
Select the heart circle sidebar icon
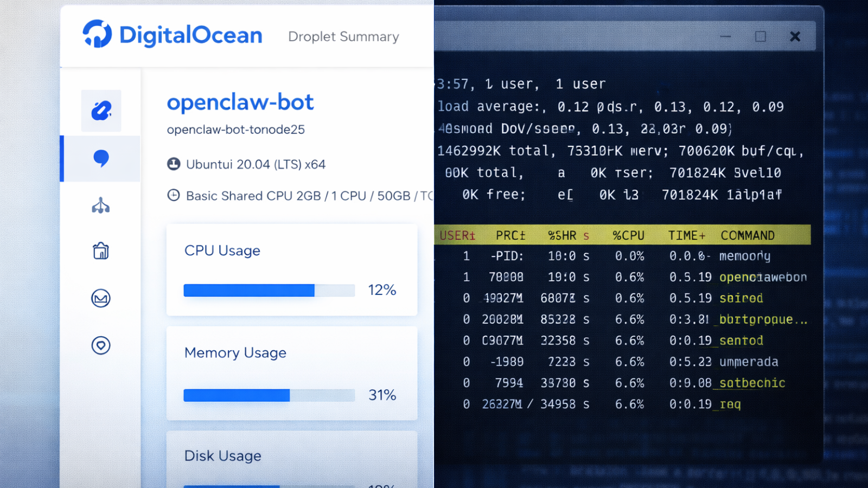101,345
